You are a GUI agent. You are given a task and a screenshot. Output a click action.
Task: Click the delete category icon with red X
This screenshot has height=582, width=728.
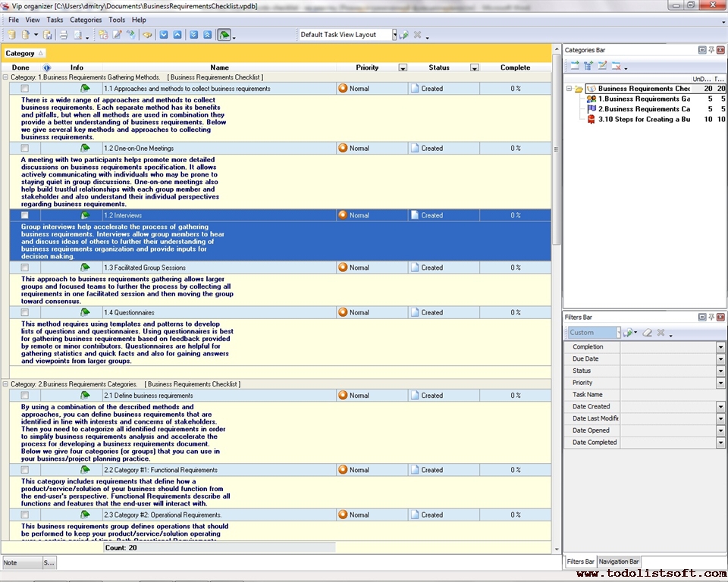[616, 66]
